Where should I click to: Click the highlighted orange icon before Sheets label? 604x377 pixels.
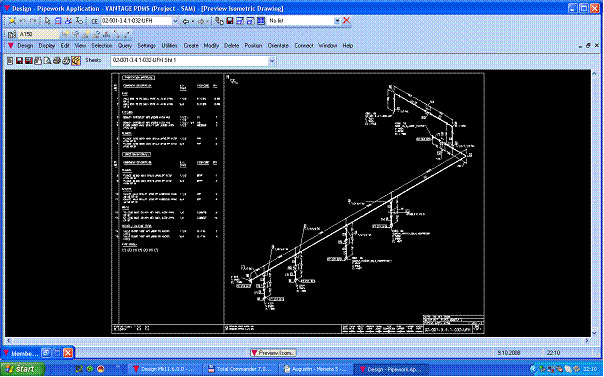pos(76,60)
